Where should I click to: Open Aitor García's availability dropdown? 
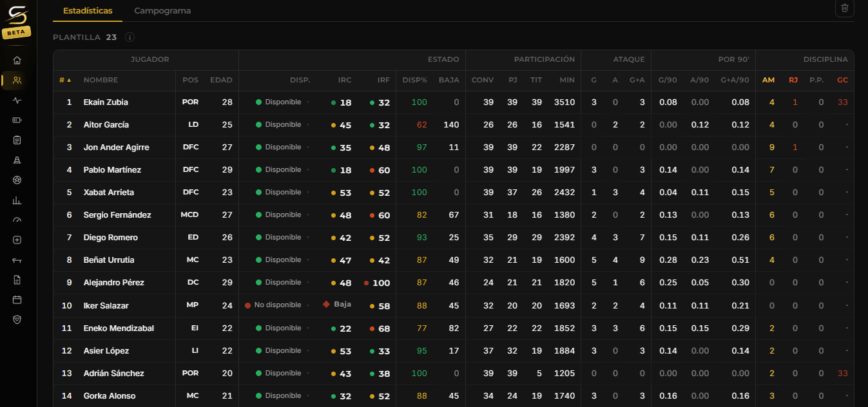(x=282, y=125)
